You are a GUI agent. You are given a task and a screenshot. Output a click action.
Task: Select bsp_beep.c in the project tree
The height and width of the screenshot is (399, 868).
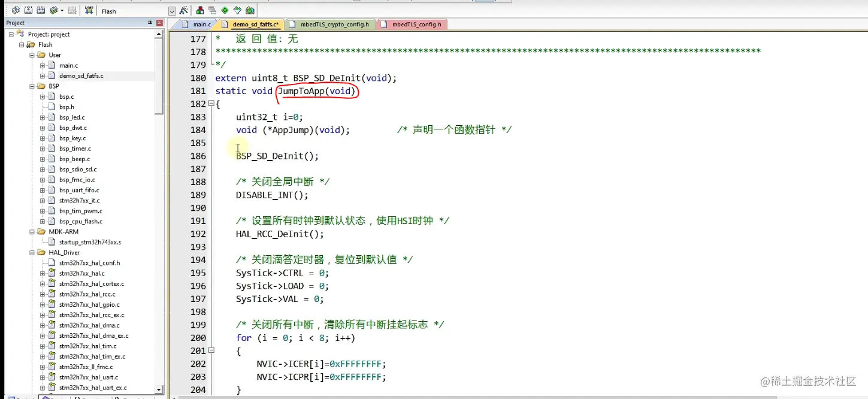(x=74, y=159)
